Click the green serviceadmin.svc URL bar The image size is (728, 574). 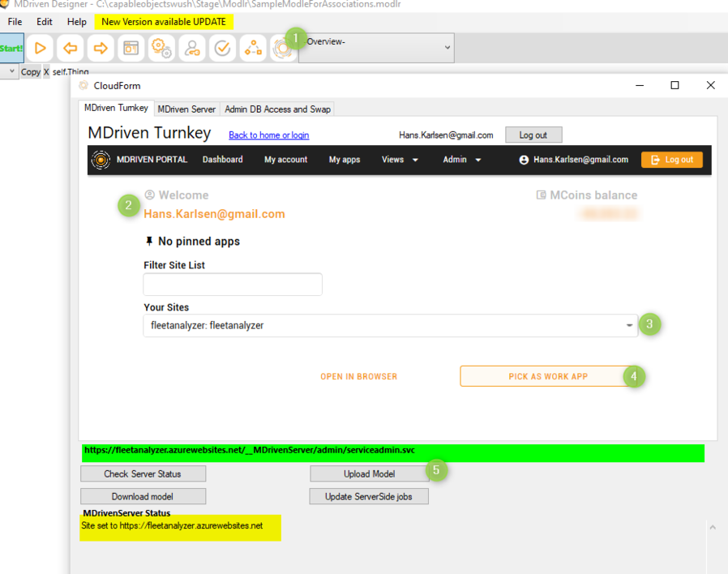pos(393,452)
